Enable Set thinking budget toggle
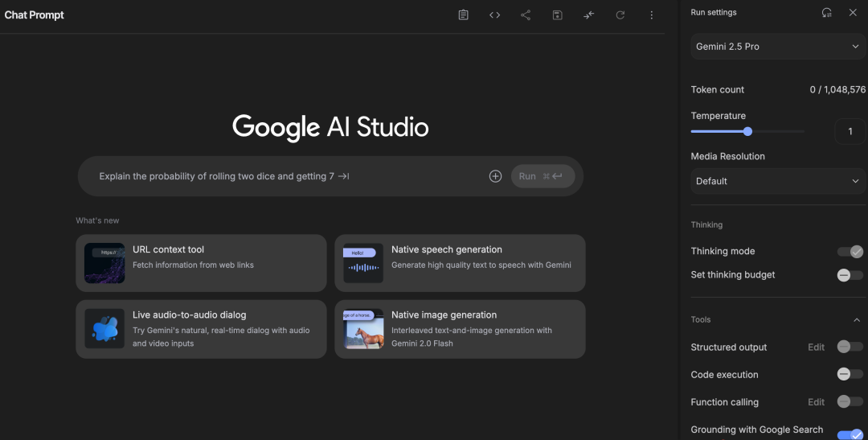868x440 pixels. click(850, 275)
